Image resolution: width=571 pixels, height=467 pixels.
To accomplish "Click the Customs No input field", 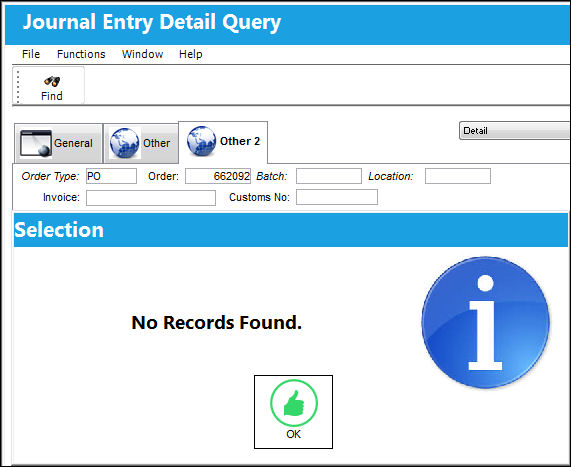I will pyautogui.click(x=337, y=197).
